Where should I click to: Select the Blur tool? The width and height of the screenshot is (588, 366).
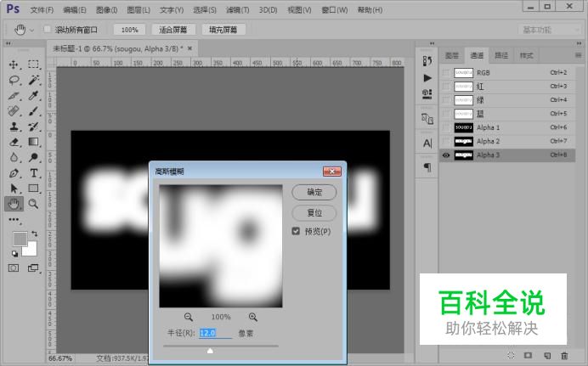point(14,157)
